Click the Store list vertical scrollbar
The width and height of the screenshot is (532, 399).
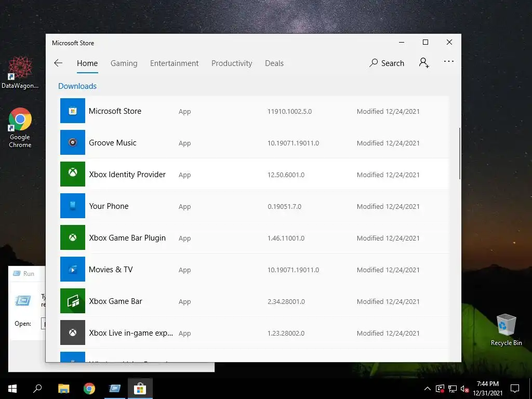460,153
